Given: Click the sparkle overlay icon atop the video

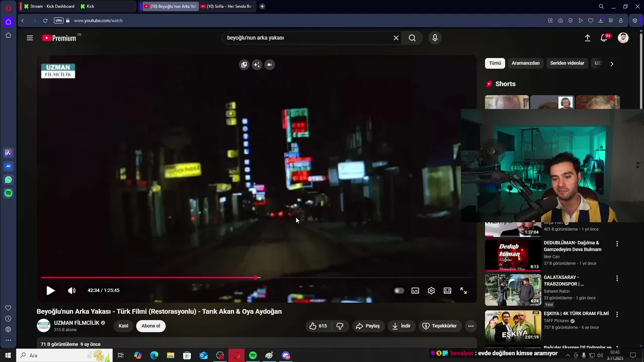Looking at the screenshot, I should point(257,64).
